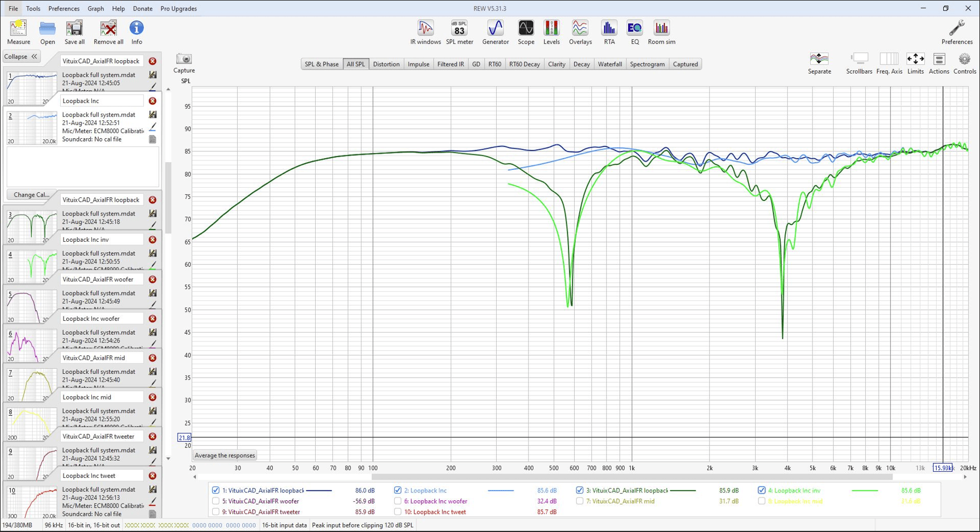The height and width of the screenshot is (532, 980).
Task: Switch to the Waterfall tab
Action: pyautogui.click(x=610, y=64)
